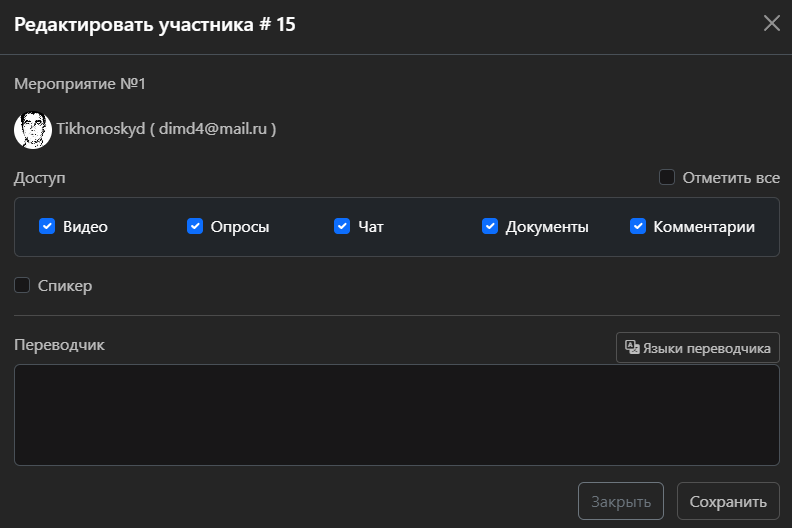Close the edit participant dialog with X
The height and width of the screenshot is (528, 792).
point(771,23)
